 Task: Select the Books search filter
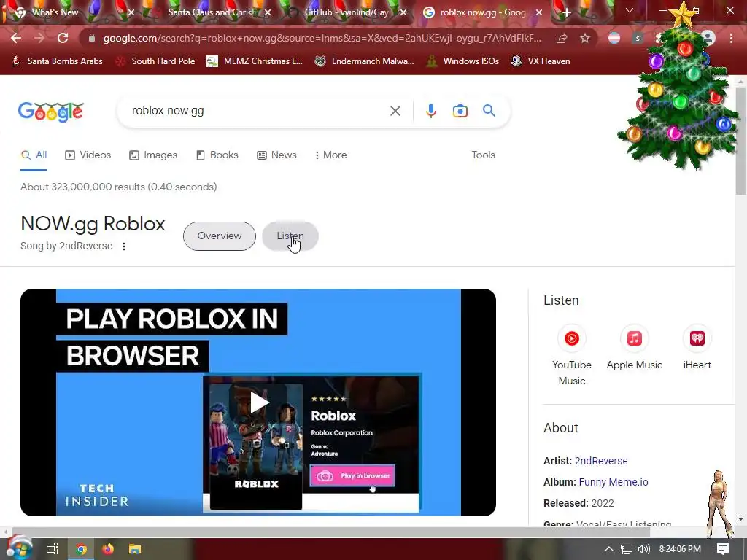[217, 155]
